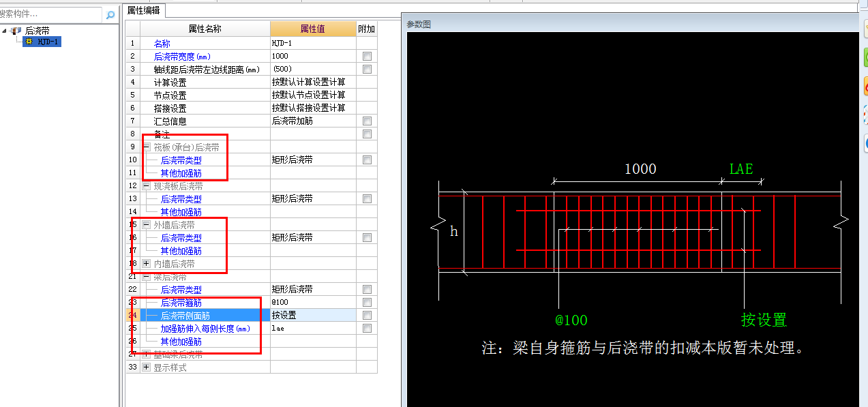
Task: Select the 其他加强筋 row 26 label
Action: (x=181, y=341)
